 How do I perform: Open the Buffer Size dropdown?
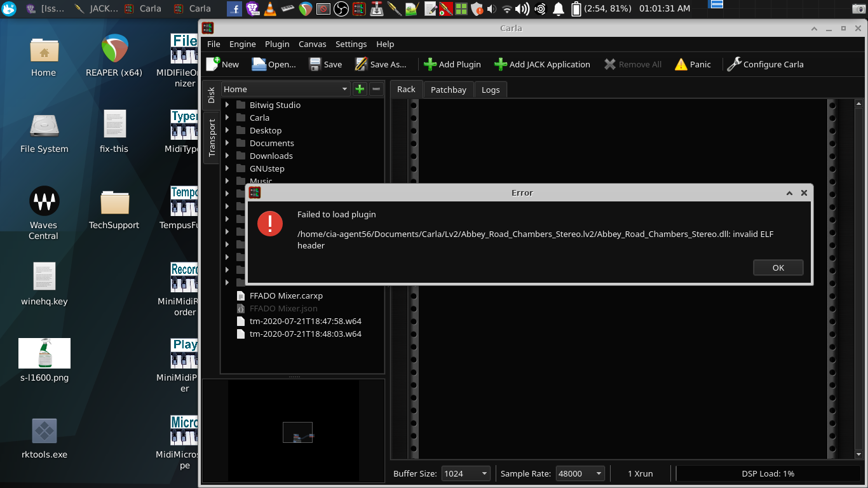click(x=466, y=473)
